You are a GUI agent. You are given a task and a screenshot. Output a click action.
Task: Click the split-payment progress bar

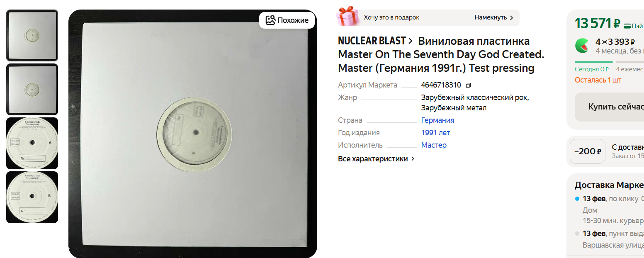click(609, 62)
